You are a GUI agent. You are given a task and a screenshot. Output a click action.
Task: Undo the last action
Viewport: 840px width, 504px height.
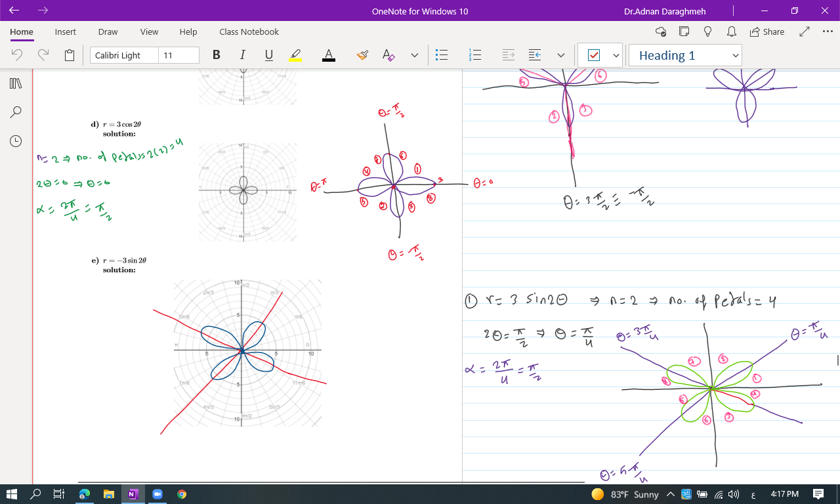pyautogui.click(x=17, y=55)
